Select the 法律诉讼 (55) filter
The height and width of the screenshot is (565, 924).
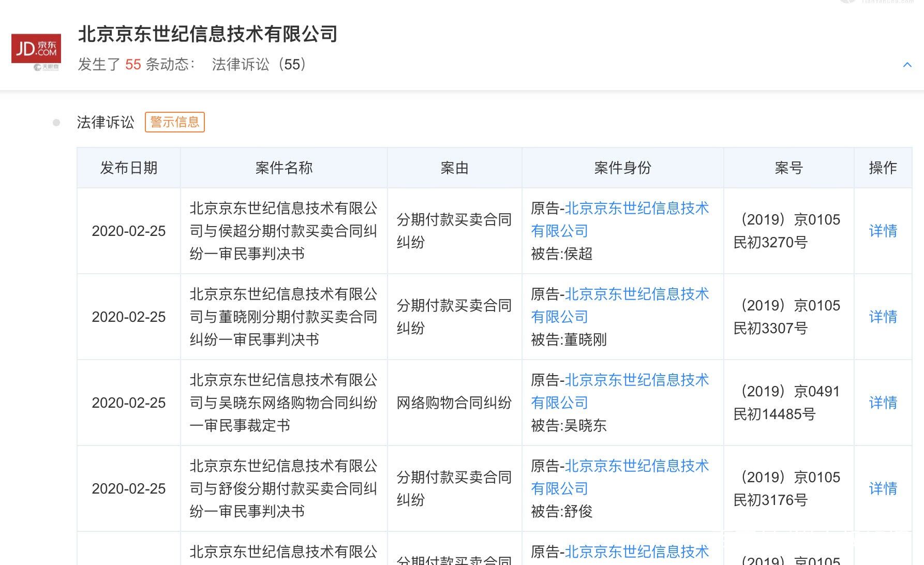tap(260, 64)
